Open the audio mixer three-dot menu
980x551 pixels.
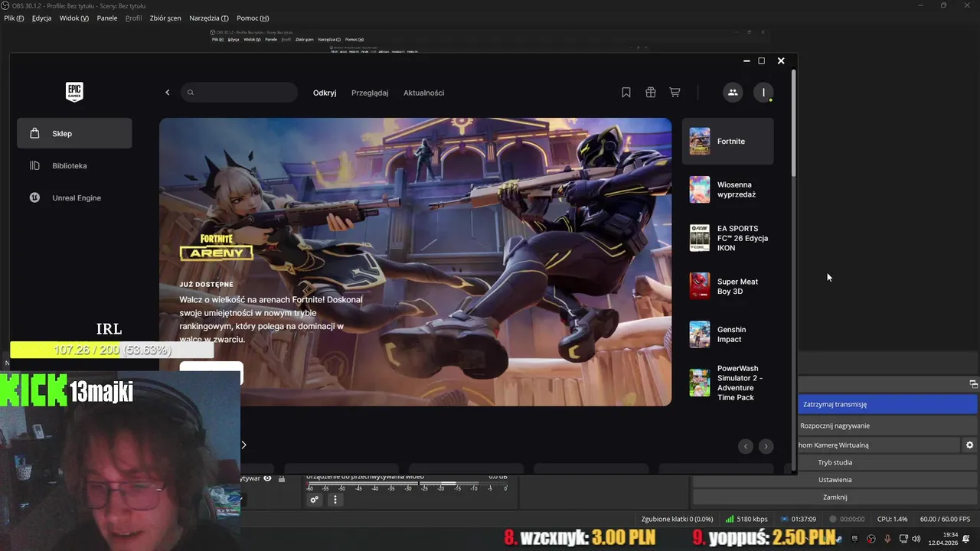[335, 500]
